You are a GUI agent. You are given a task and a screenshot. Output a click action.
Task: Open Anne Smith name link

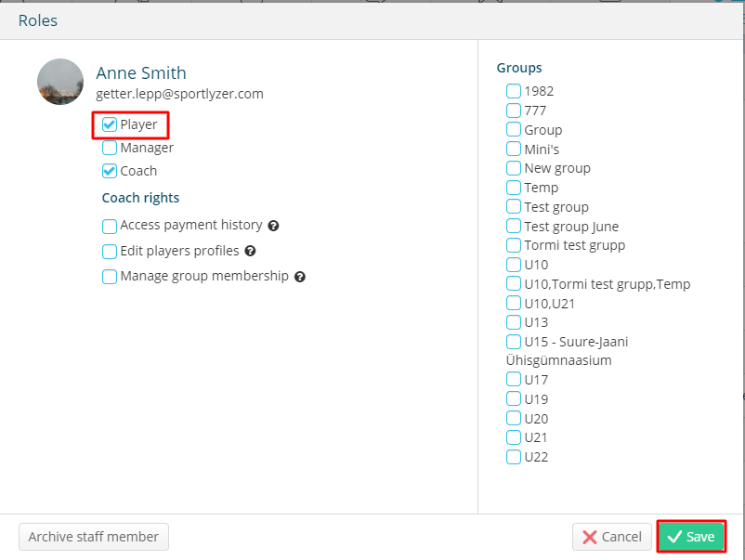coord(141,73)
